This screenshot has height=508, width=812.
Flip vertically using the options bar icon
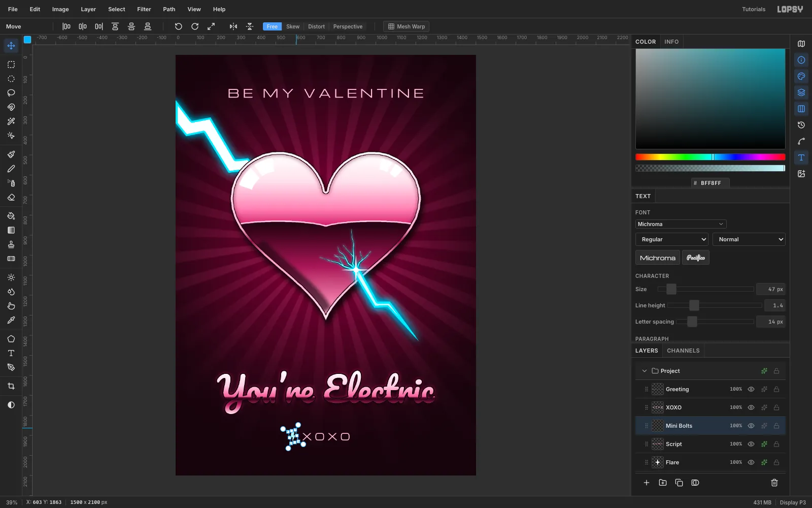coord(250,26)
